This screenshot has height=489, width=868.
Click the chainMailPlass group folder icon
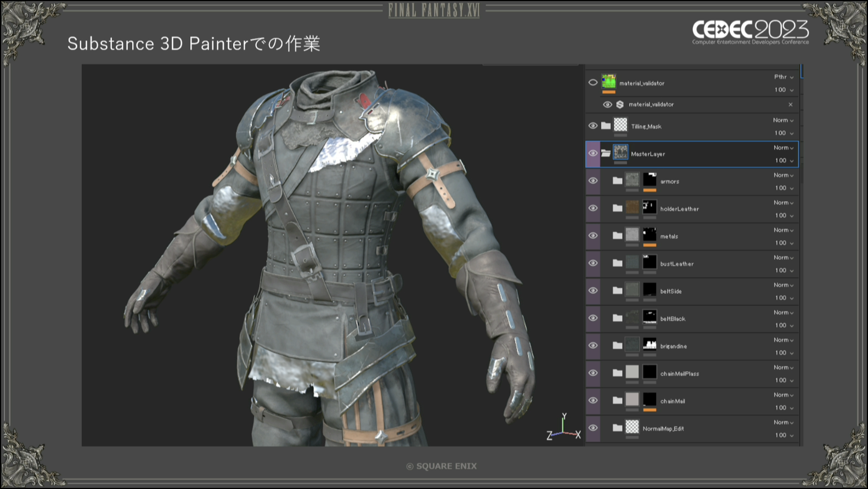click(617, 372)
